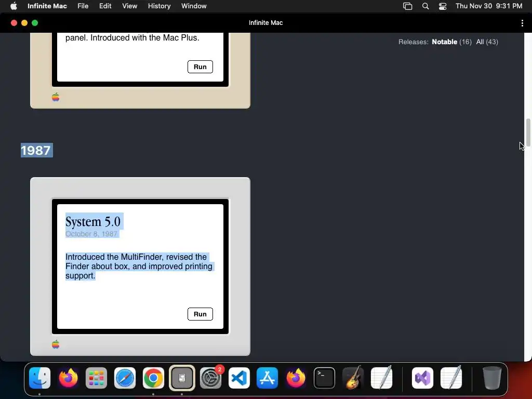Click the green window zoom button

coord(35,23)
